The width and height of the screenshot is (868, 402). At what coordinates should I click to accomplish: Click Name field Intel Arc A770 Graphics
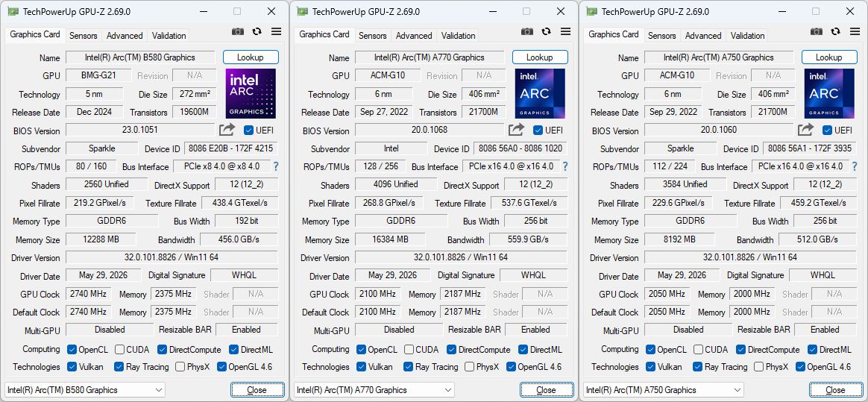[430, 57]
